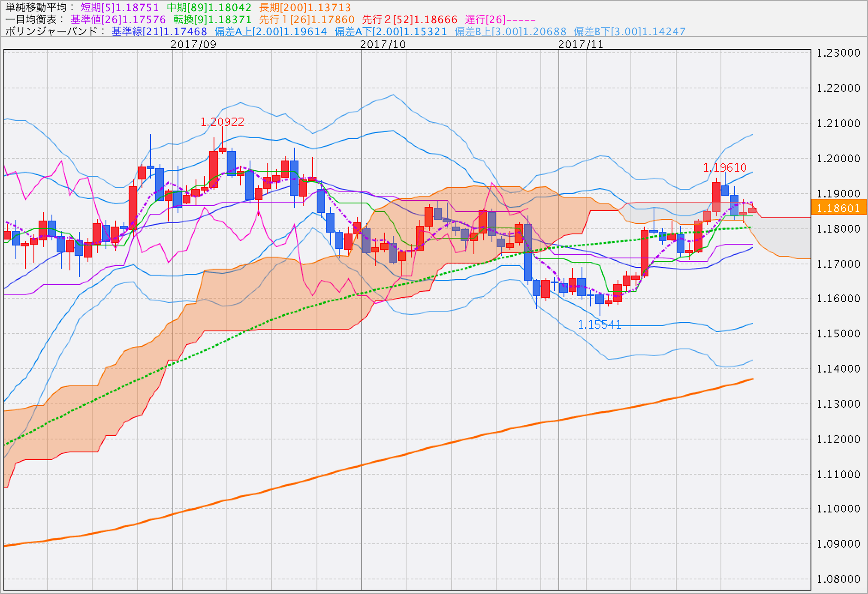Click the 2017/10 date axis label

pyautogui.click(x=383, y=44)
